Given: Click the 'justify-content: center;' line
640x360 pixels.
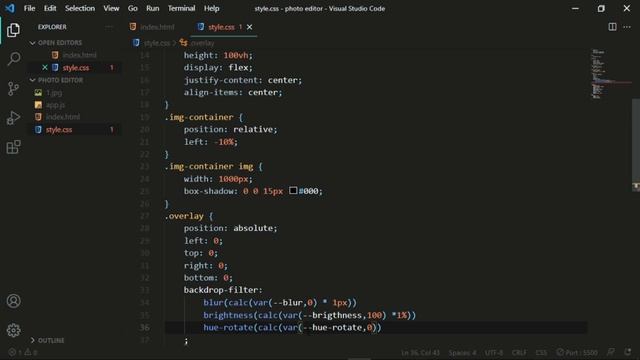Looking at the screenshot, I should click(243, 80).
